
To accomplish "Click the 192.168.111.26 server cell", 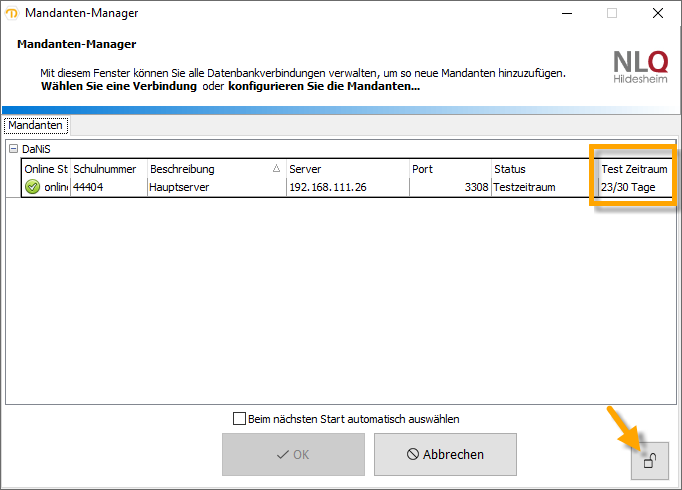I will [327, 187].
